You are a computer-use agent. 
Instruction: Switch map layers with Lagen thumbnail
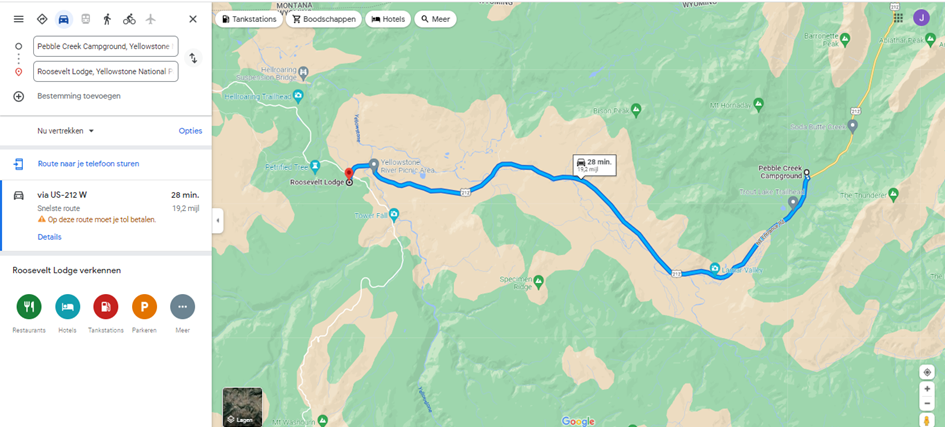coord(242,407)
